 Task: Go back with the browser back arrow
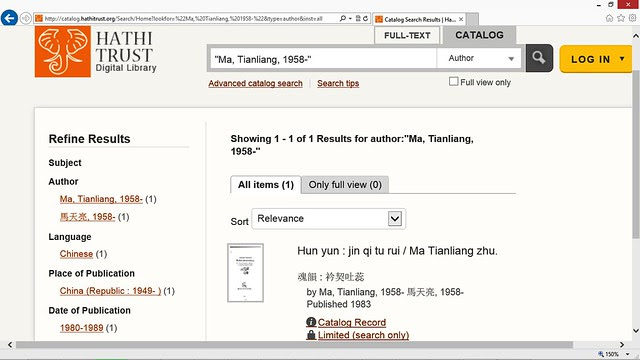9,18
